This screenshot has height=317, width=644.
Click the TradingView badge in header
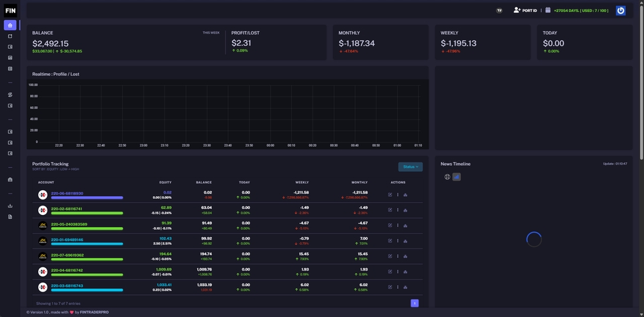click(x=499, y=11)
